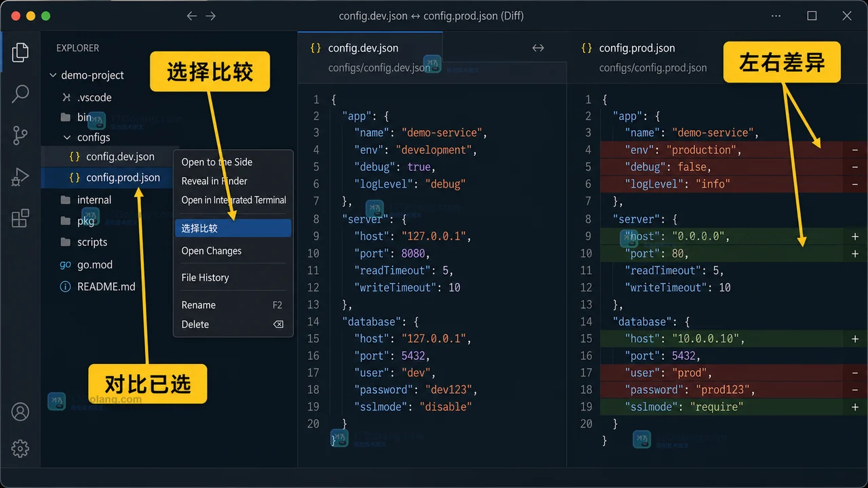This screenshot has width=868, height=488.
Task: Click the .vscode folder icon
Action: [66, 98]
